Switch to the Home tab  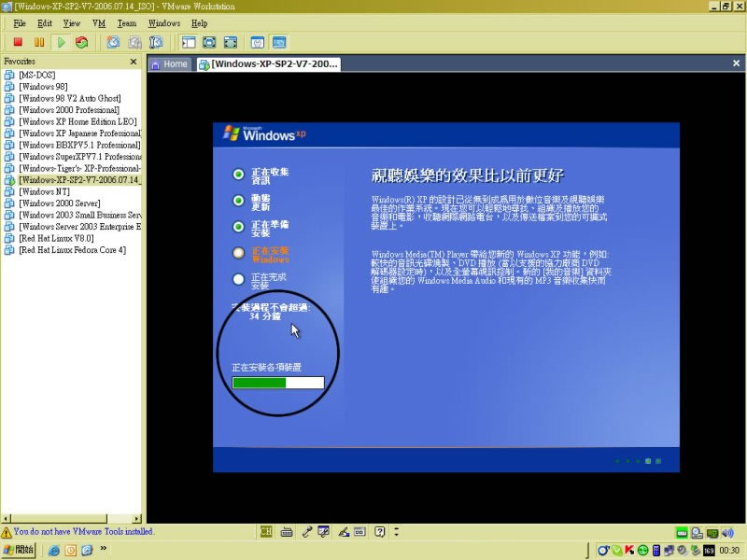coord(170,64)
